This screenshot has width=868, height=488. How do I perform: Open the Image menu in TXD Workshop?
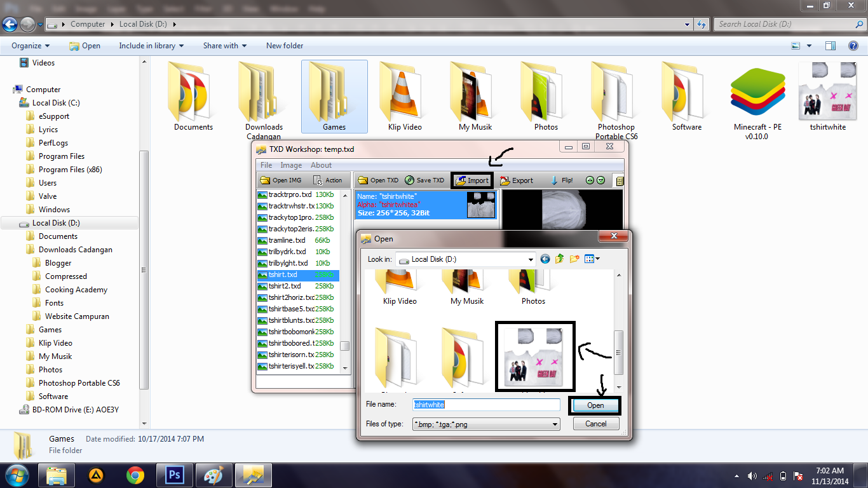(291, 165)
